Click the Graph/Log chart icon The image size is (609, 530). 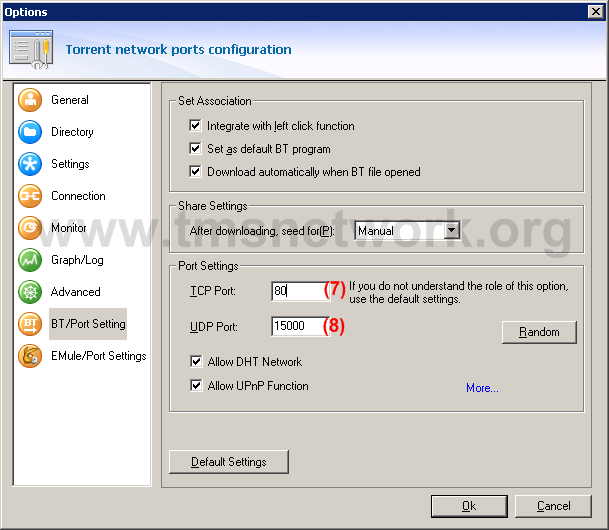[x=30, y=260]
